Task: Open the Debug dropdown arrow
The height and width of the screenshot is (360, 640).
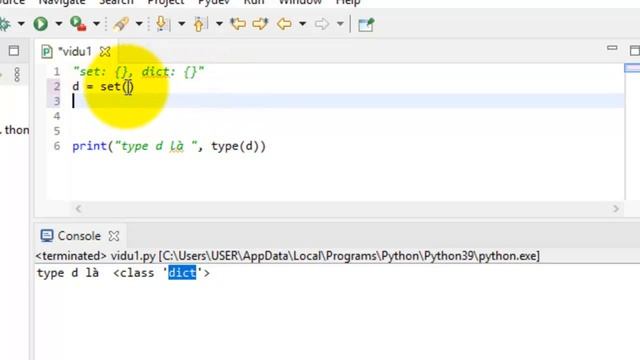Action: [x=21, y=24]
